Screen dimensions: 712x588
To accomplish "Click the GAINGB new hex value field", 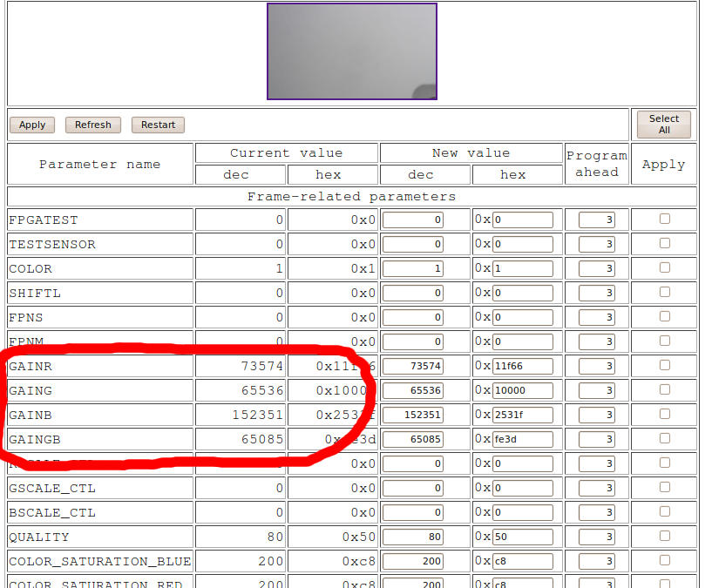I will 522,440.
